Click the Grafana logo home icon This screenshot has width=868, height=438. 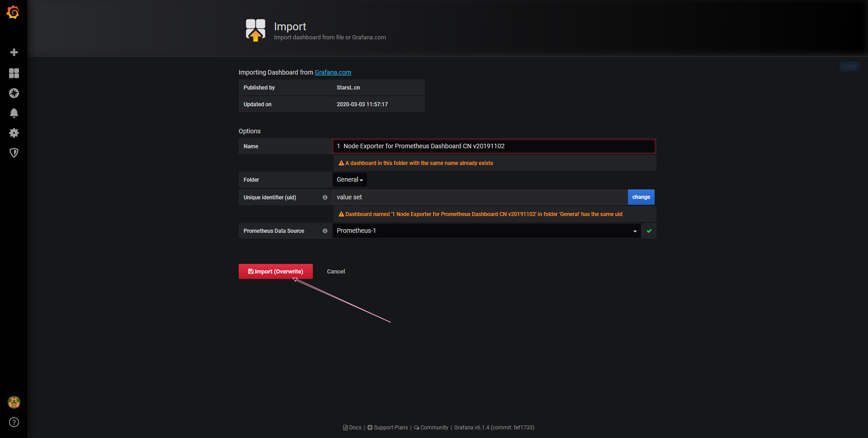[x=13, y=12]
